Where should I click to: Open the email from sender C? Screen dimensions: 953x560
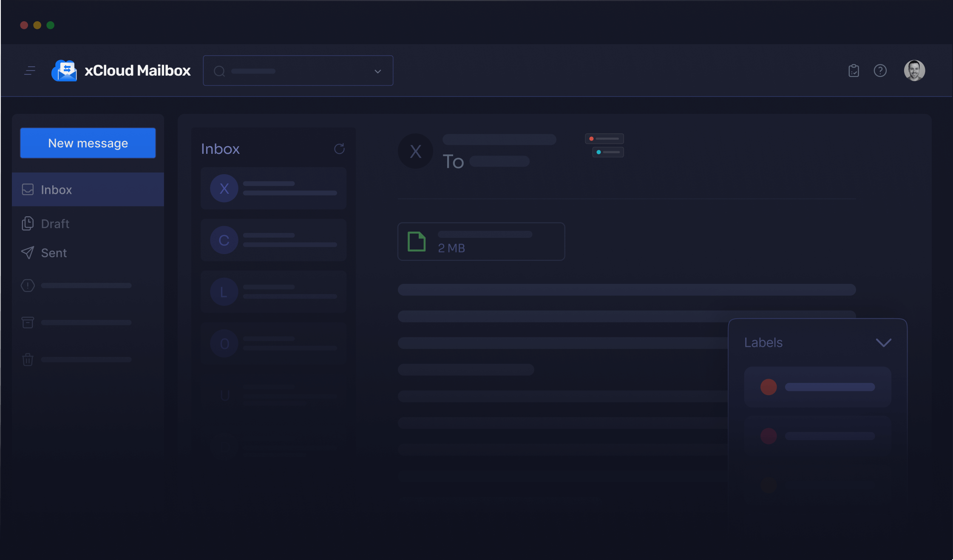click(274, 240)
